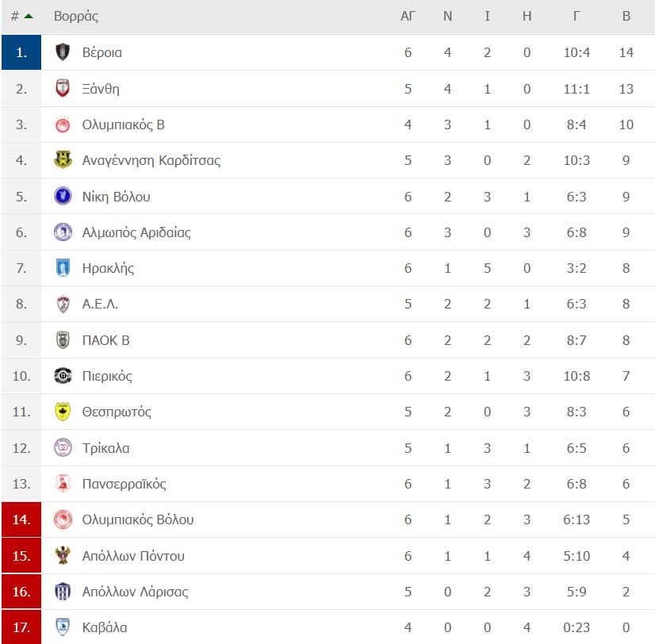The width and height of the screenshot is (655, 644).
Task: Open the Θεσπρωτός yellow crest icon
Action: click(63, 412)
